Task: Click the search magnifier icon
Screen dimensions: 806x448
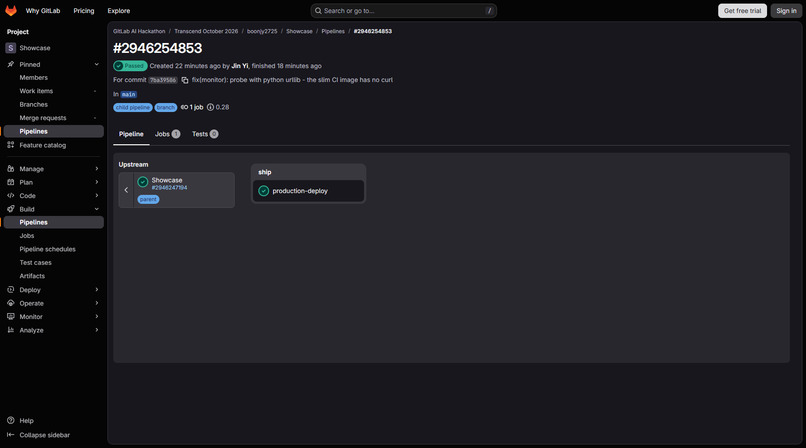Action: 318,10
